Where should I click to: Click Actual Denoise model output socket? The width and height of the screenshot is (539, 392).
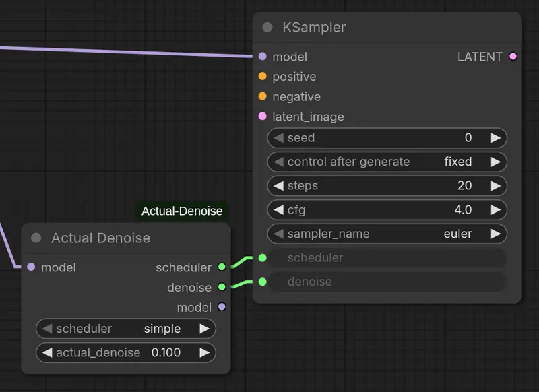[x=222, y=307]
